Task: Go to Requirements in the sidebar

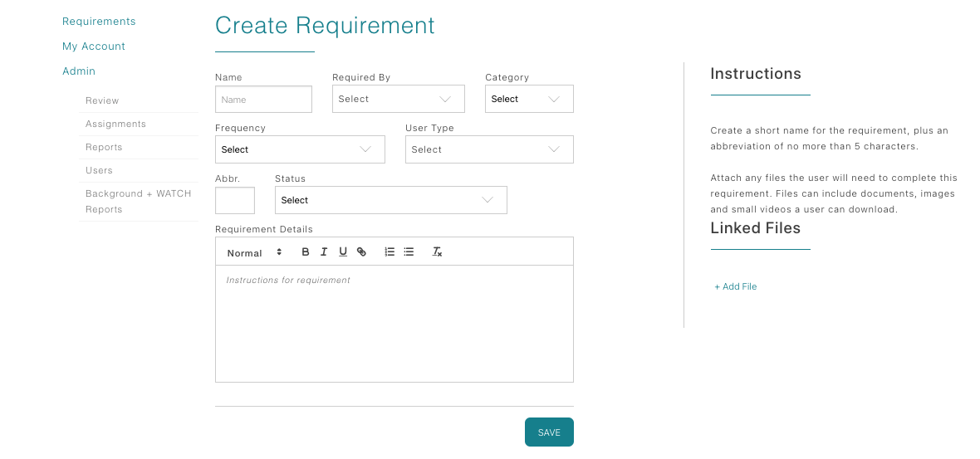Action: tap(99, 22)
